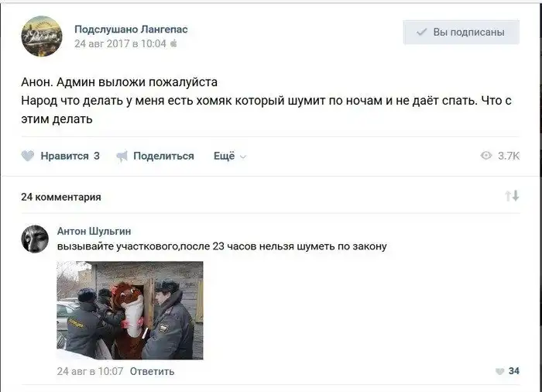542x392 pixels.
Task: Click the megaphone share icon
Action: pos(122,156)
